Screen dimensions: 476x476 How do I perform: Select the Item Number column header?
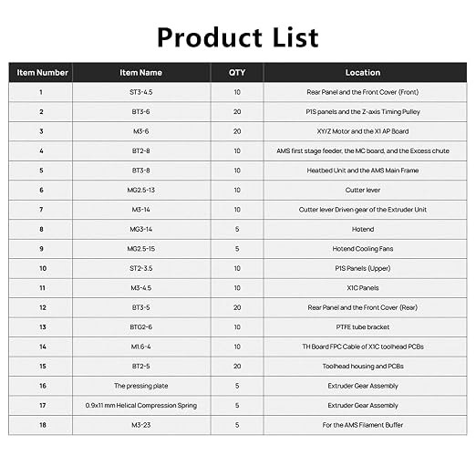(x=41, y=73)
